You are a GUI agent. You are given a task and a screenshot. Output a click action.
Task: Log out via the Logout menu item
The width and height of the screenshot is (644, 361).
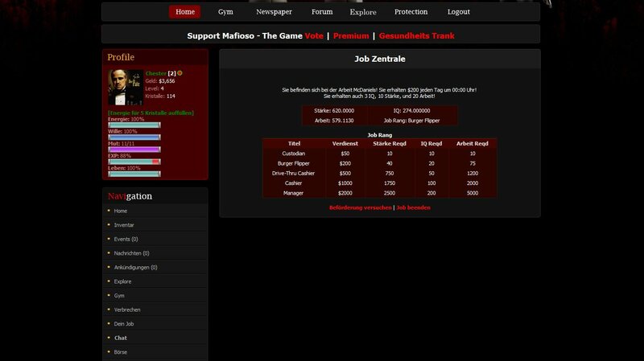[x=458, y=12]
